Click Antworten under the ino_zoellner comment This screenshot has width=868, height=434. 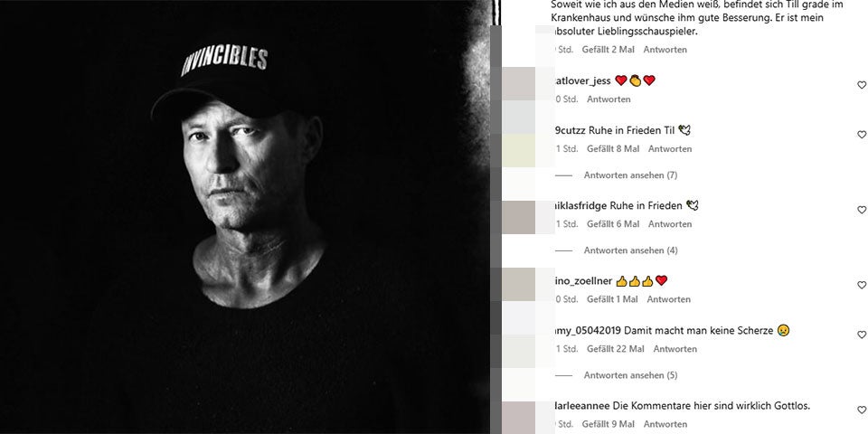pos(669,299)
